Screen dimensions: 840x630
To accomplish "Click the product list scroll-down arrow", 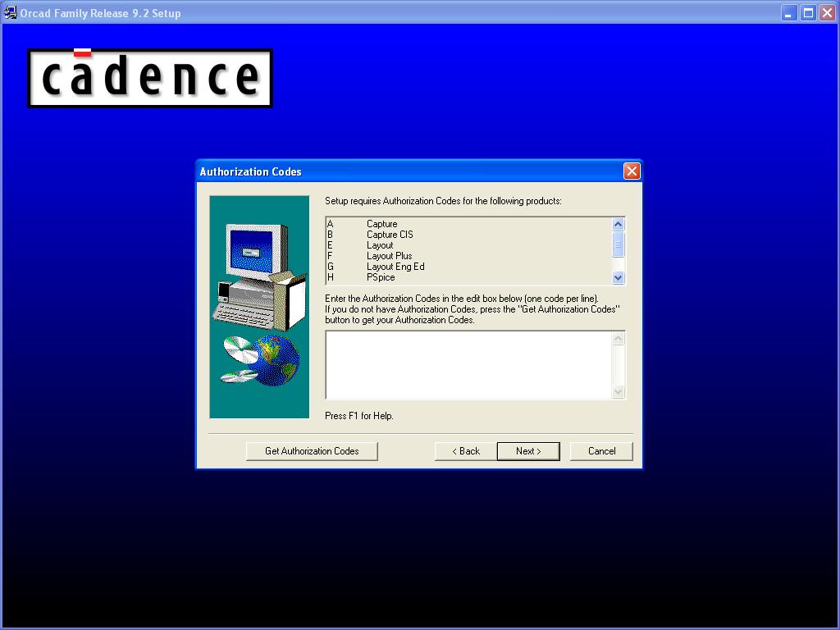I will click(618, 277).
